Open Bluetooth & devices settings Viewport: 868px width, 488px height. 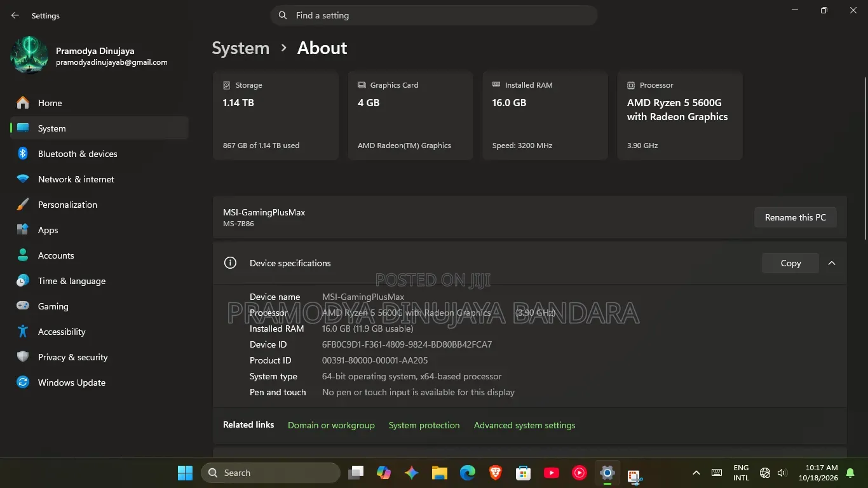[99, 154]
